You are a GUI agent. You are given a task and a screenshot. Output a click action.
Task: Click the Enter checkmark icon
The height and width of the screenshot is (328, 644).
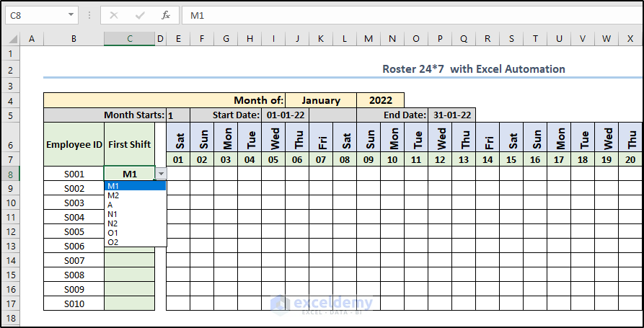click(x=140, y=15)
